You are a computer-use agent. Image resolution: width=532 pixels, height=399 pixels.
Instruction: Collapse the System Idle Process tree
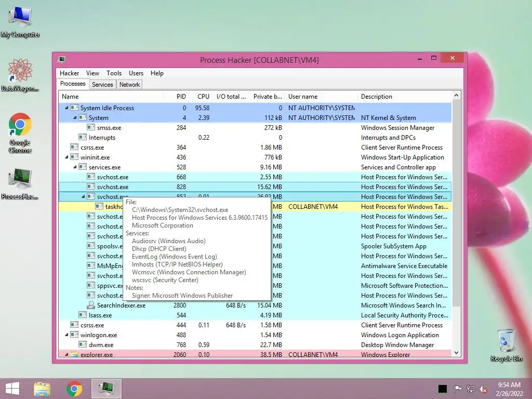(x=66, y=108)
